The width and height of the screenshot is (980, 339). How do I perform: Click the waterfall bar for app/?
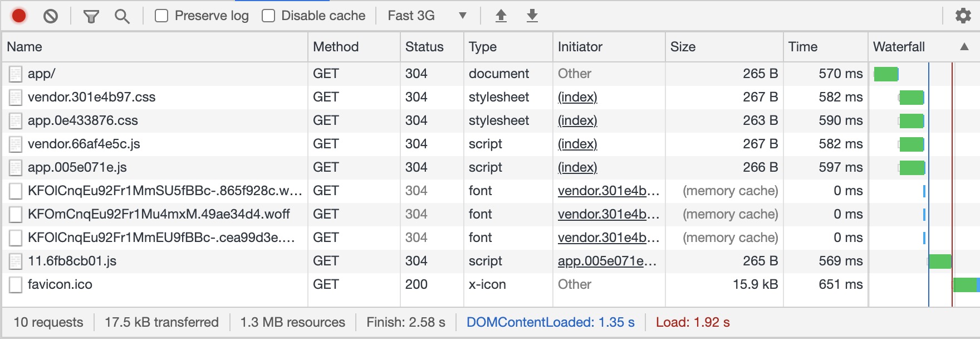pyautogui.click(x=886, y=74)
